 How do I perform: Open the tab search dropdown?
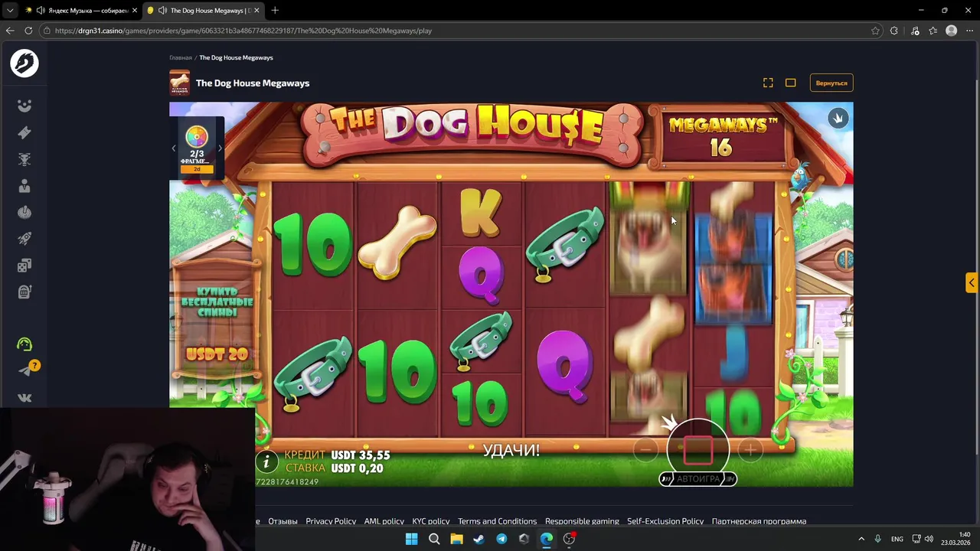10,10
